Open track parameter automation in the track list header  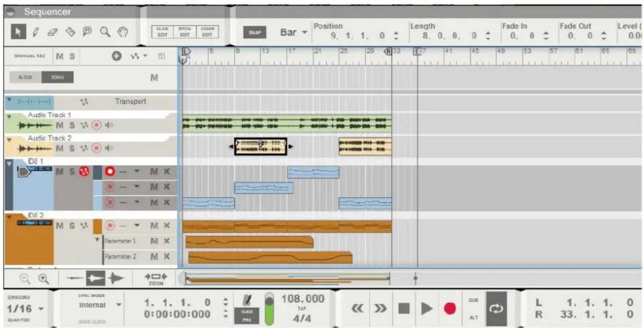pyautogui.click(x=140, y=57)
